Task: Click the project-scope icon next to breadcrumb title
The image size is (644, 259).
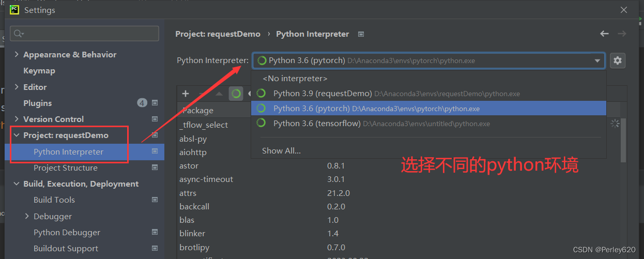Action: 361,34
